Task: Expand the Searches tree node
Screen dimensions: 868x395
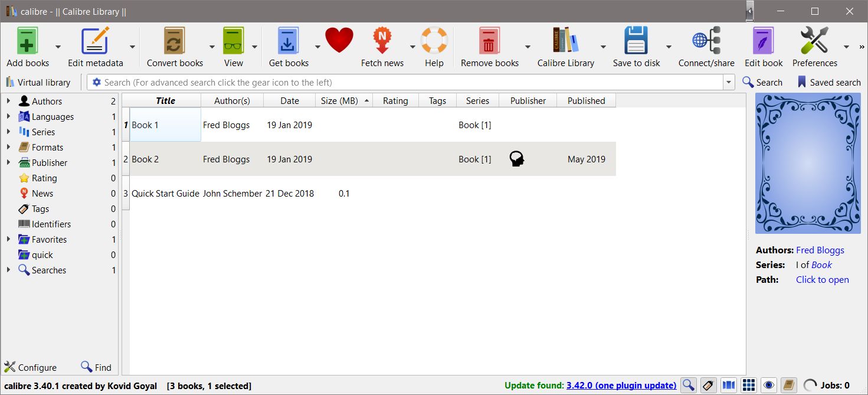Action: coord(8,270)
